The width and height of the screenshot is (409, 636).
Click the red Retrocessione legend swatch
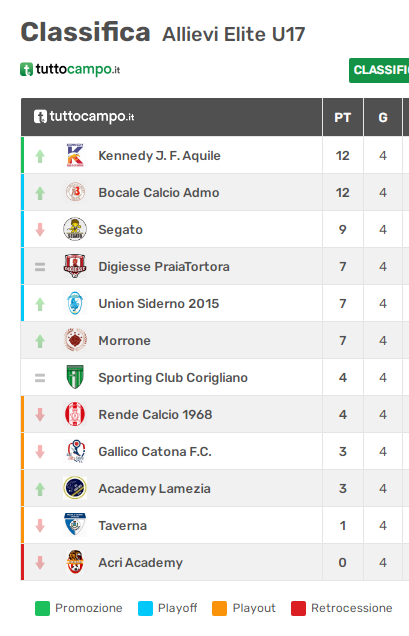[298, 608]
